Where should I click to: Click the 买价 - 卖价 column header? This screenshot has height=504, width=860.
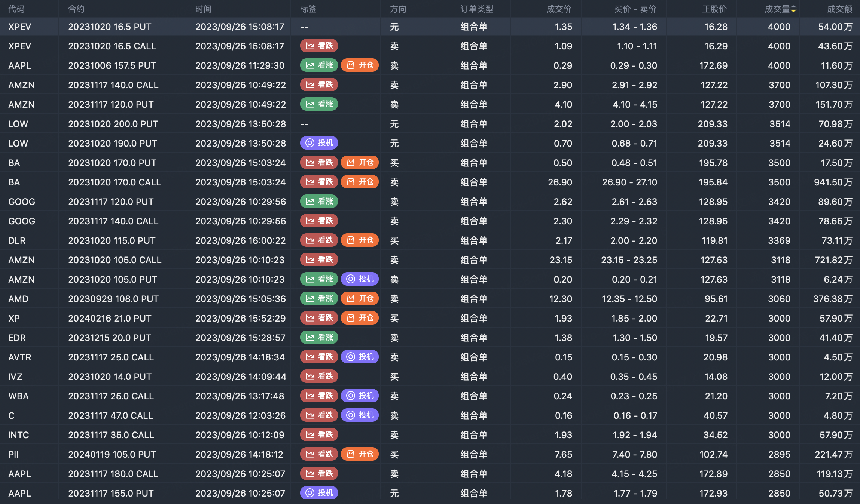click(635, 9)
